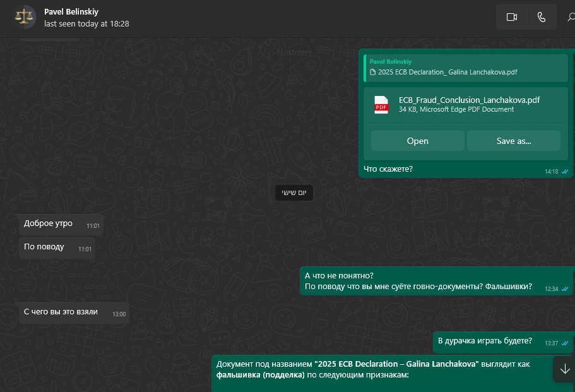Start a video call with Pavel Belinskiy
This screenshot has height=392, width=575.
click(x=511, y=18)
